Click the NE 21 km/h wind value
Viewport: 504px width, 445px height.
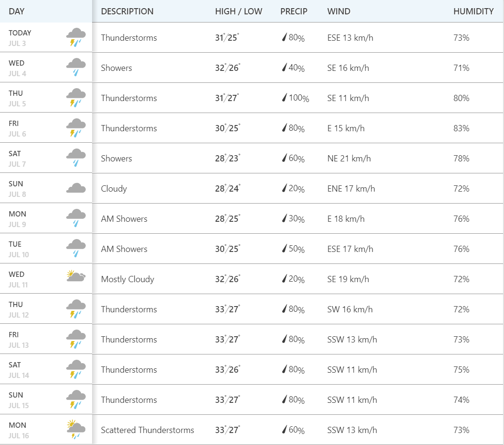pos(349,158)
